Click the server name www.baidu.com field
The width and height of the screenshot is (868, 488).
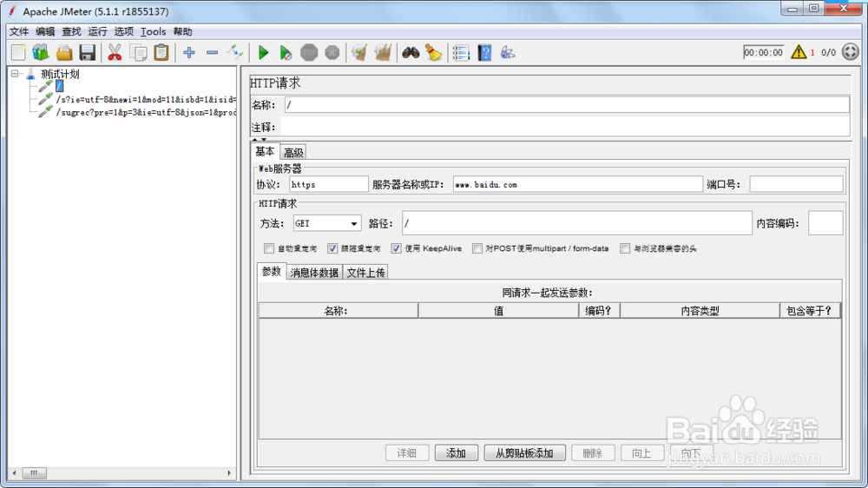pos(578,184)
